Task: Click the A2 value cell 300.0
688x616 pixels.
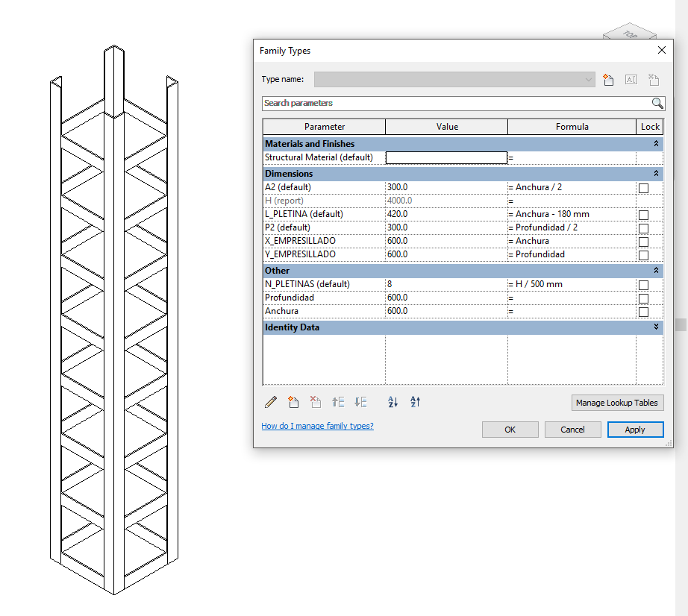Action: pos(446,187)
